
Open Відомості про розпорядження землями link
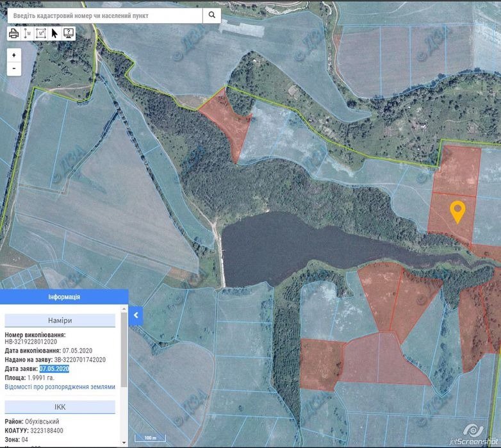pyautogui.click(x=60, y=387)
